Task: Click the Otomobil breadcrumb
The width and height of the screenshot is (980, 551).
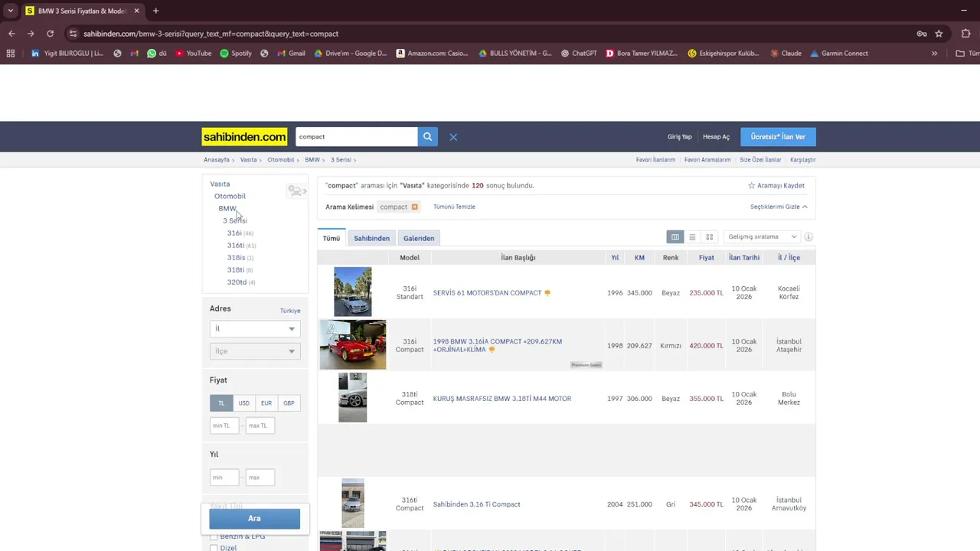Action: [281, 160]
